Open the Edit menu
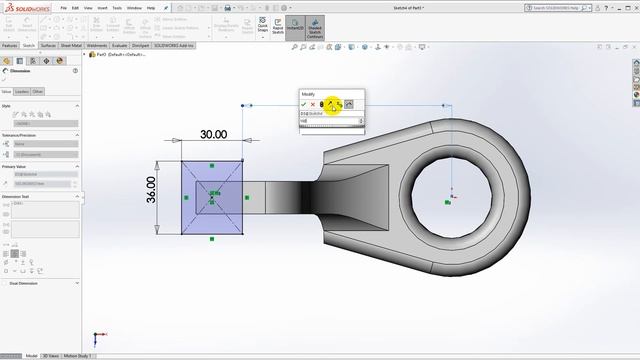The height and width of the screenshot is (360, 640). [75, 8]
